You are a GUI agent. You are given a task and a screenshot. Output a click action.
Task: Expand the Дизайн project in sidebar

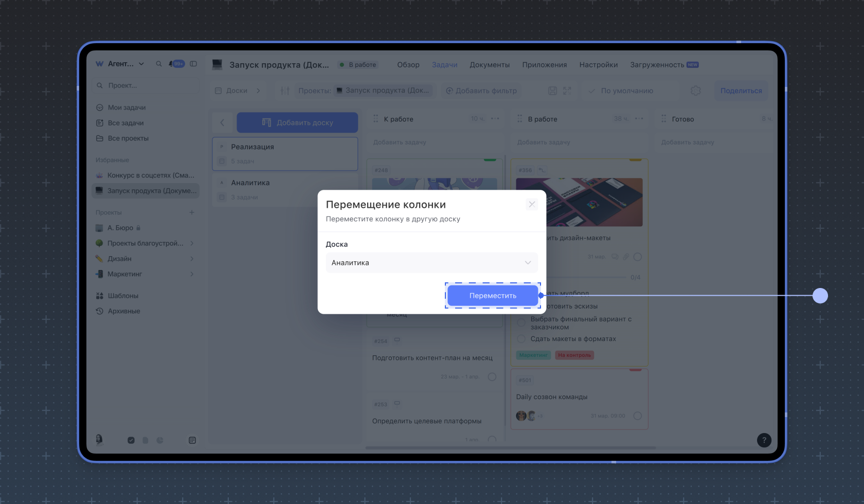click(x=192, y=259)
